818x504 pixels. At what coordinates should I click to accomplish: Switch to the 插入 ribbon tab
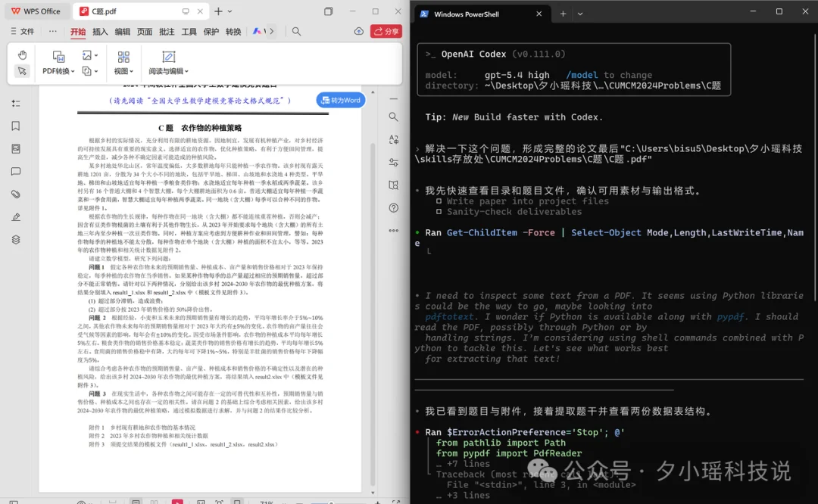100,32
